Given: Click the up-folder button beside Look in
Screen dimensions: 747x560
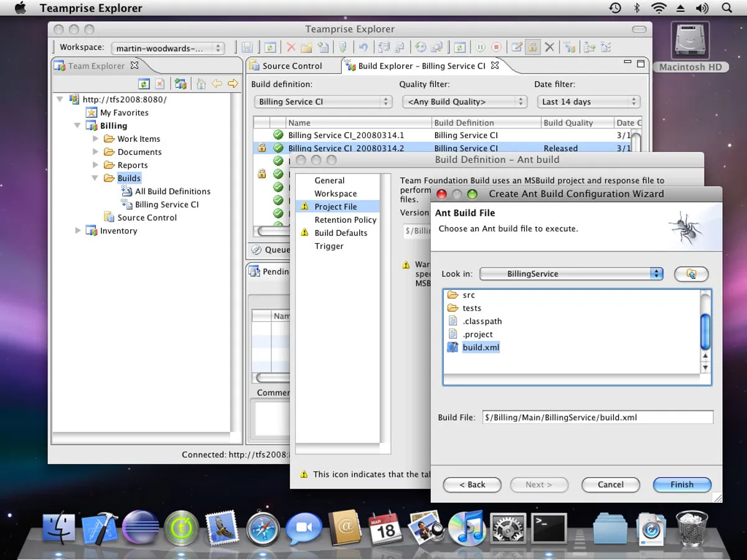Looking at the screenshot, I should click(x=691, y=274).
